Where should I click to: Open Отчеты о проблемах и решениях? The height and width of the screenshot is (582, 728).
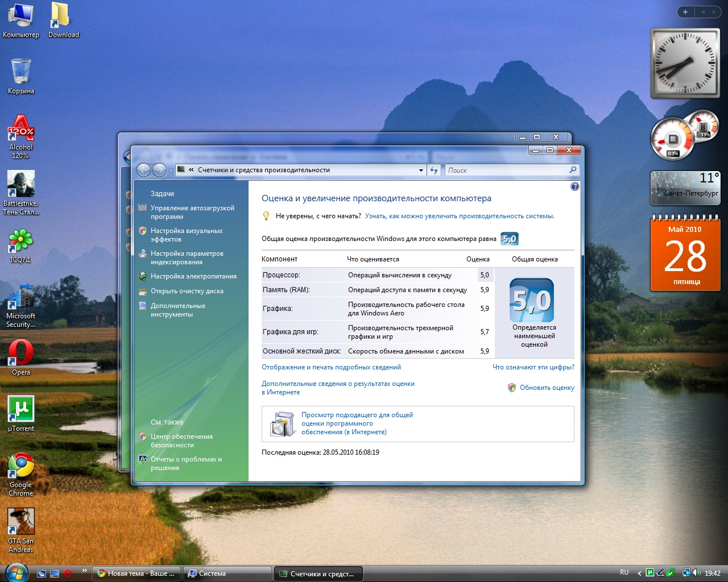(186, 463)
